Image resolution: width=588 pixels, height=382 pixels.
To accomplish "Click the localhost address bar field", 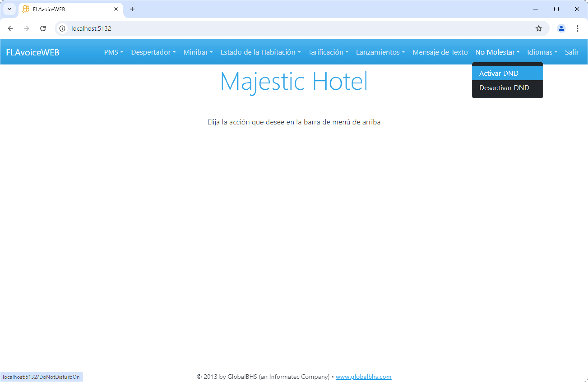I will coord(296,28).
